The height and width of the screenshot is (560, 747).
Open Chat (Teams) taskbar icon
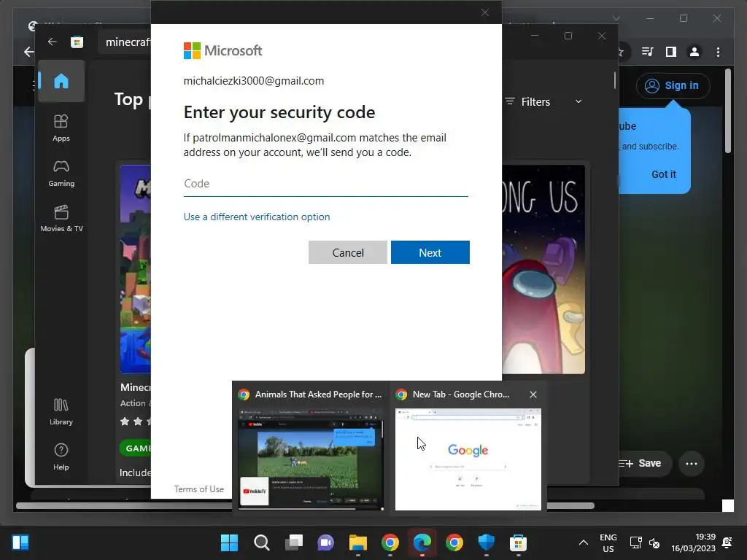pos(326,542)
